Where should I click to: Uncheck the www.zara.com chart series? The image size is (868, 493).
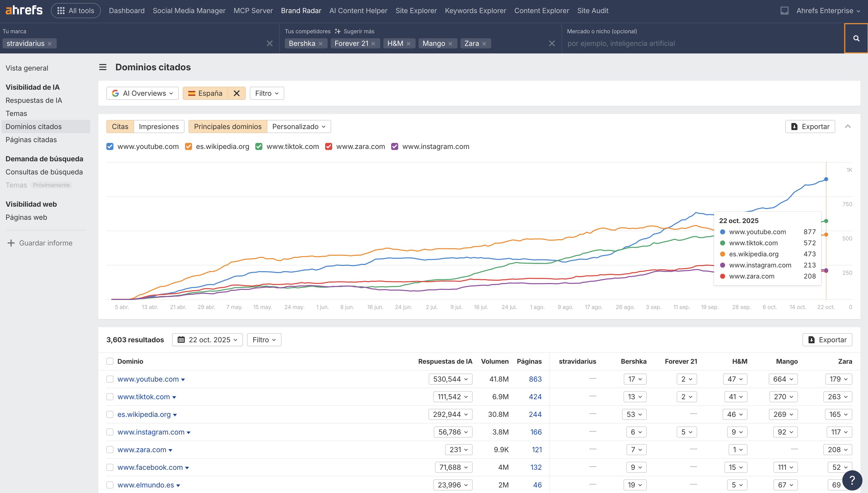coord(328,147)
